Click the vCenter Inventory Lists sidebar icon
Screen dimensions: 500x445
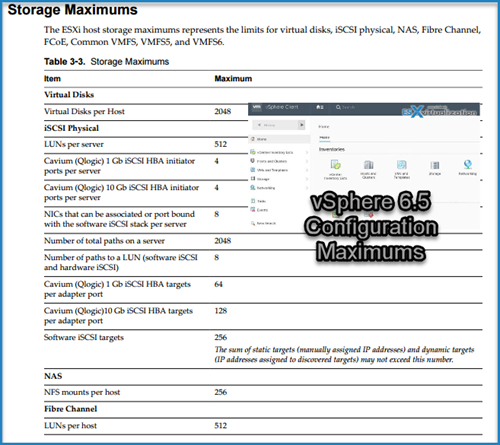point(253,152)
